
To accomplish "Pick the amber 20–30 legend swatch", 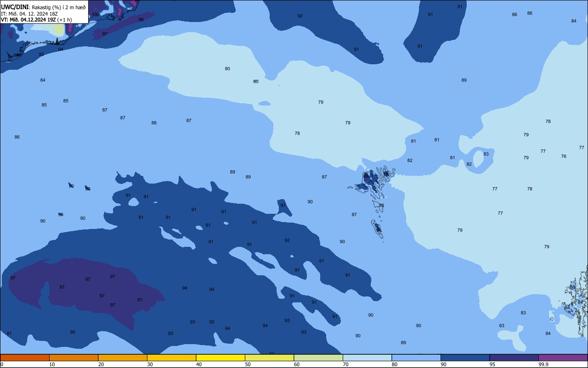I will point(123,357).
